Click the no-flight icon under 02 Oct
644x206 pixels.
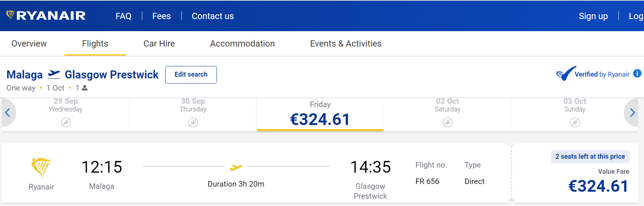pos(448,122)
